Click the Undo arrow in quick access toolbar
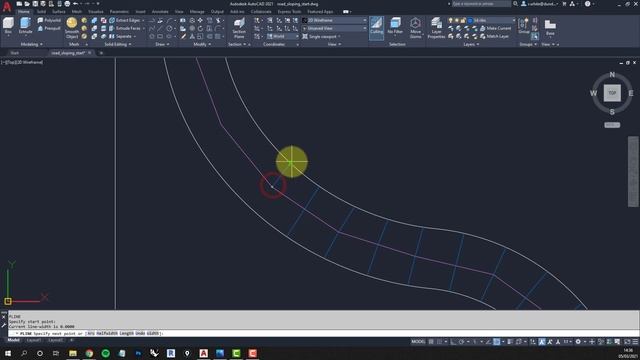The image size is (640, 360). [76, 4]
